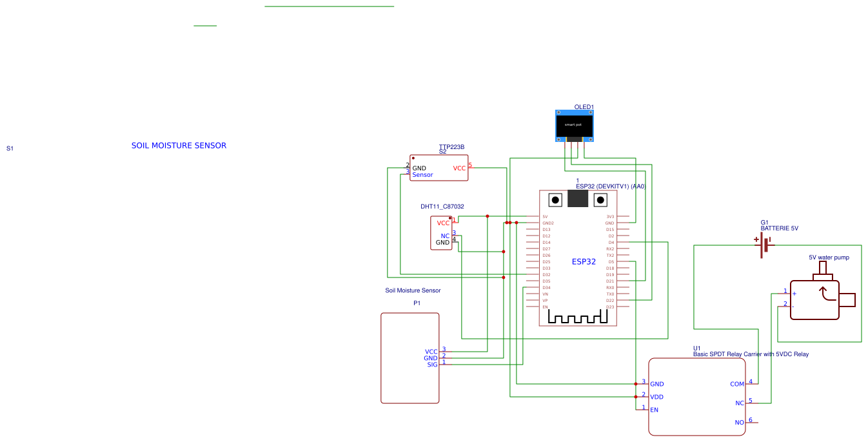Click the 'Sensor' text inside the TTP223B box
This screenshot has height=442, width=868.
(x=423, y=175)
